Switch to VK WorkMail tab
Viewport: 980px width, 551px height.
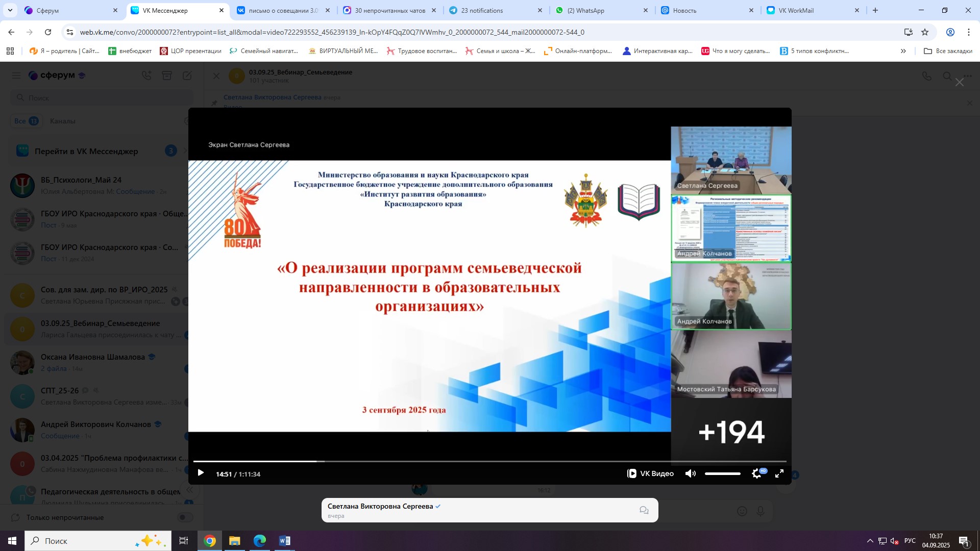[x=796, y=10]
